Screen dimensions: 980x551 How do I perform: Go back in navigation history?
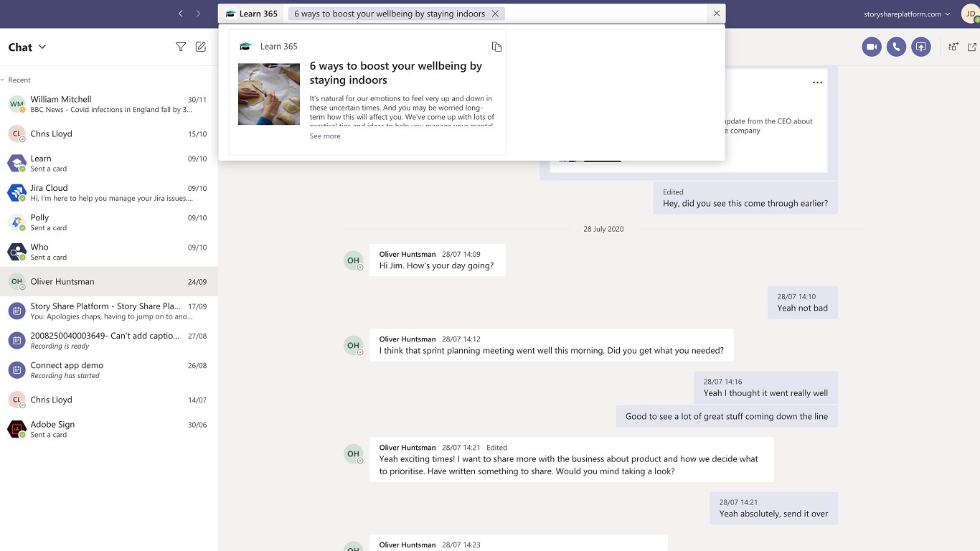[x=181, y=14]
